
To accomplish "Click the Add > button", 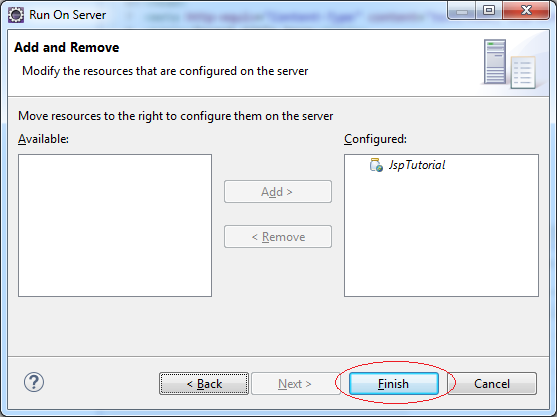I will coord(278,192).
